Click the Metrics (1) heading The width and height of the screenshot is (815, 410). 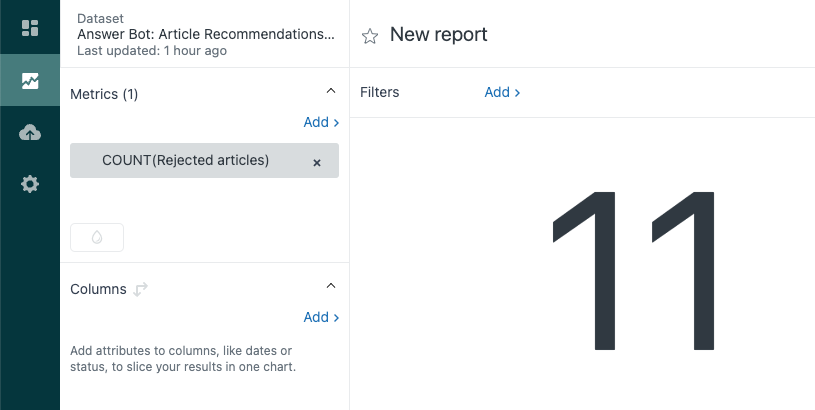coord(104,94)
